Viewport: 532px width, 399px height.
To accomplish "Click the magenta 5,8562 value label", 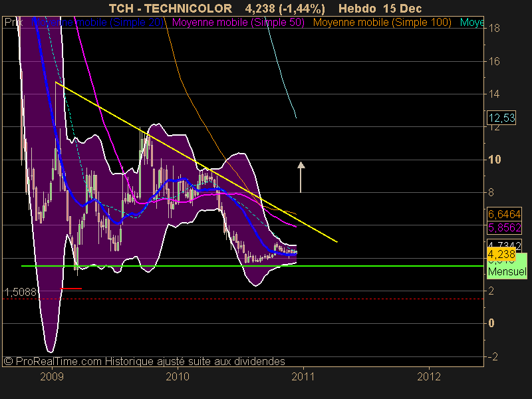I will (x=504, y=227).
